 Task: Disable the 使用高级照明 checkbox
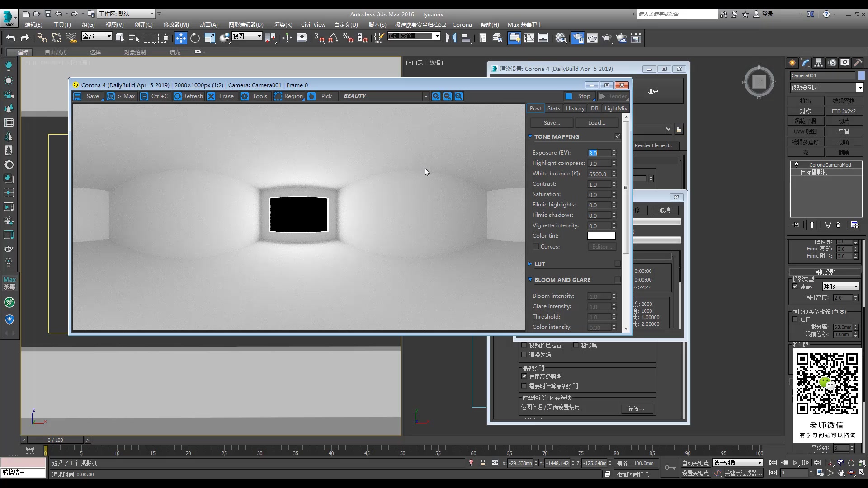pyautogui.click(x=525, y=376)
